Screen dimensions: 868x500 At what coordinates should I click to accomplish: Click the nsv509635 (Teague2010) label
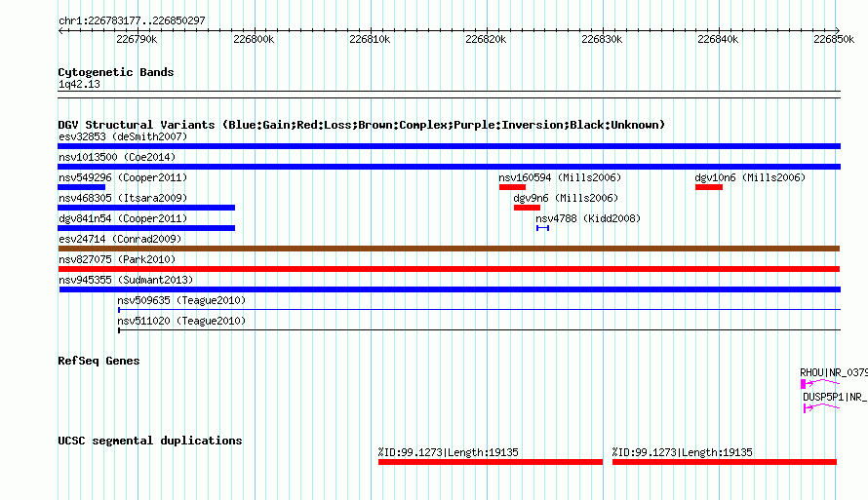[181, 300]
